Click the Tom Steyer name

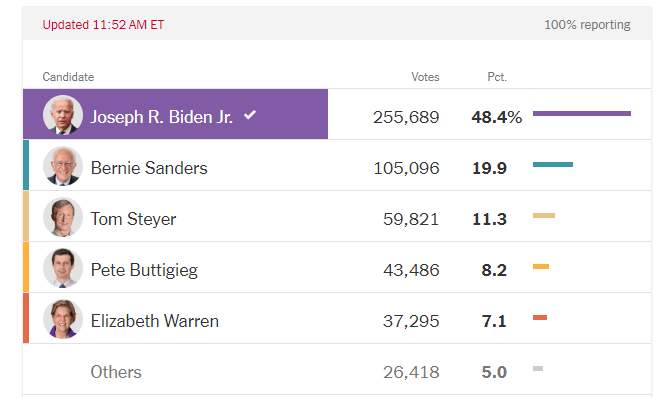click(x=133, y=219)
